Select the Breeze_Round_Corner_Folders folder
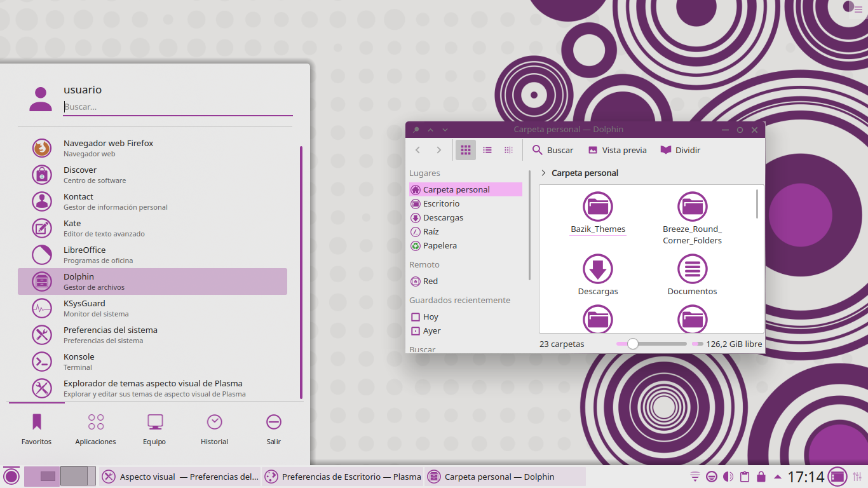This screenshot has height=488, width=868. pos(693,218)
